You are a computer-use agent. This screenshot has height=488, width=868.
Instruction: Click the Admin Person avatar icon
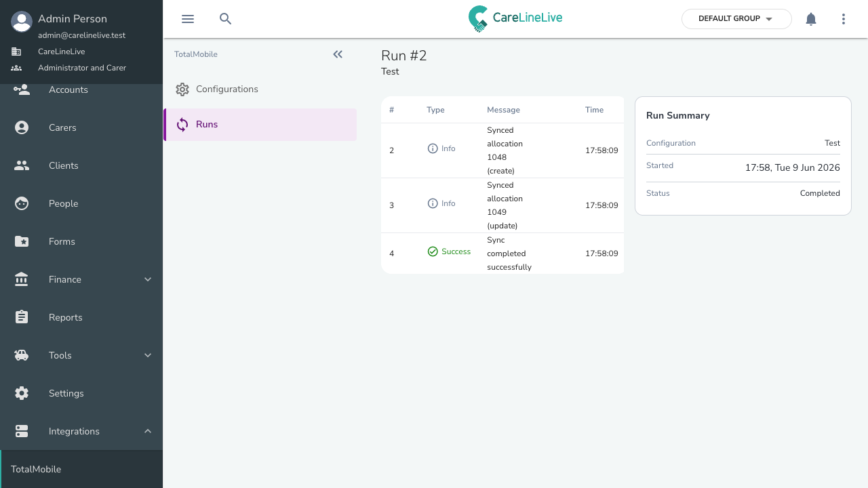click(22, 22)
